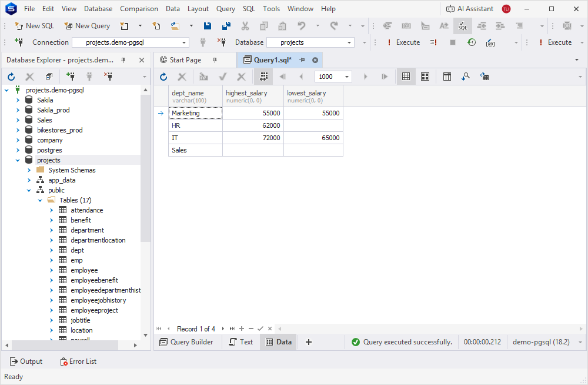Click the Save All icon
Image resolution: width=588 pixels, height=385 pixels.
[x=226, y=26]
